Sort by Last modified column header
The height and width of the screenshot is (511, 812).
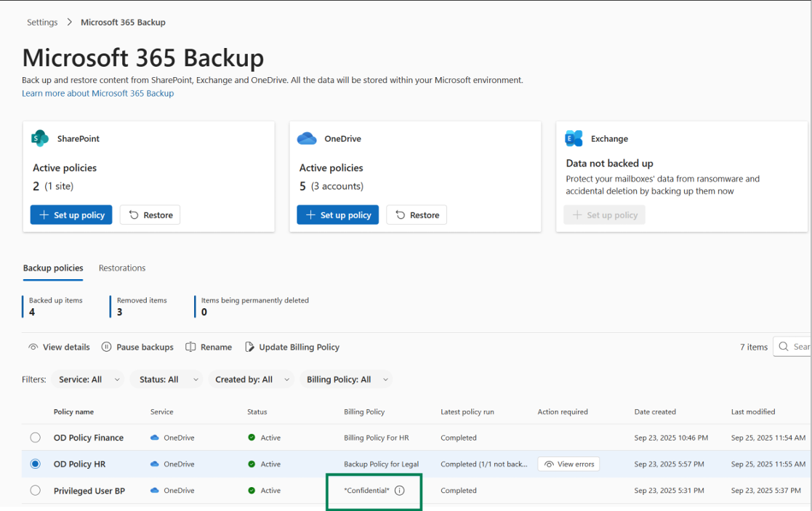pyautogui.click(x=753, y=412)
